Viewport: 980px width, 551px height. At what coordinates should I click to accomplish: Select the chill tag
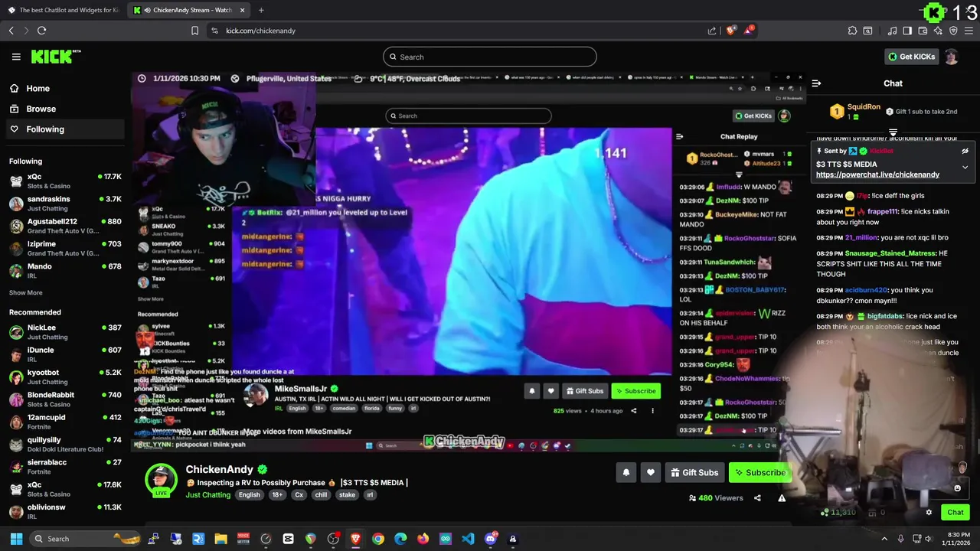321,495
